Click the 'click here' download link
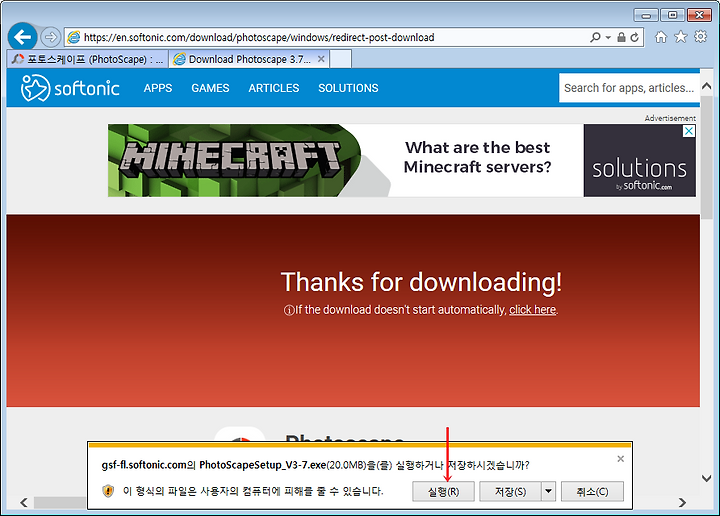The image size is (720, 516). (533, 310)
